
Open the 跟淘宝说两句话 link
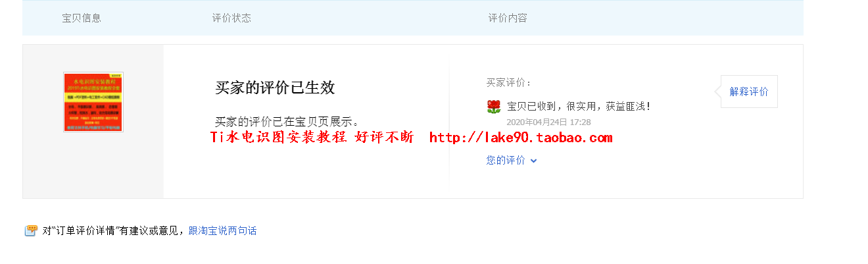[x=222, y=230]
